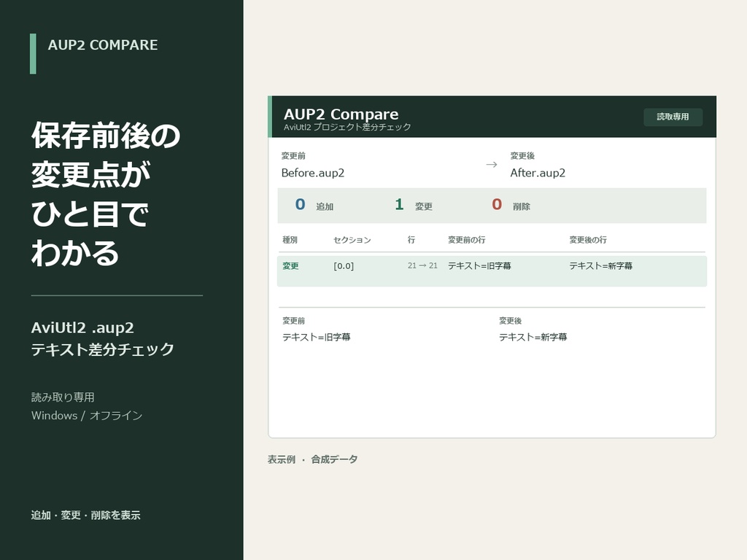Click the AviUtl2 プロジェクト差分チェック subtitle
This screenshot has width=747, height=560.
click(347, 127)
